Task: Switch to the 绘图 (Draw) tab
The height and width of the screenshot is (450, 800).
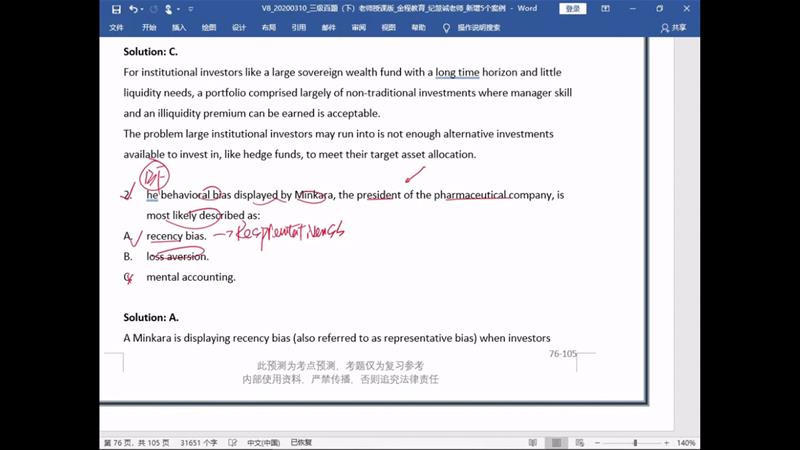Action: pyautogui.click(x=209, y=28)
